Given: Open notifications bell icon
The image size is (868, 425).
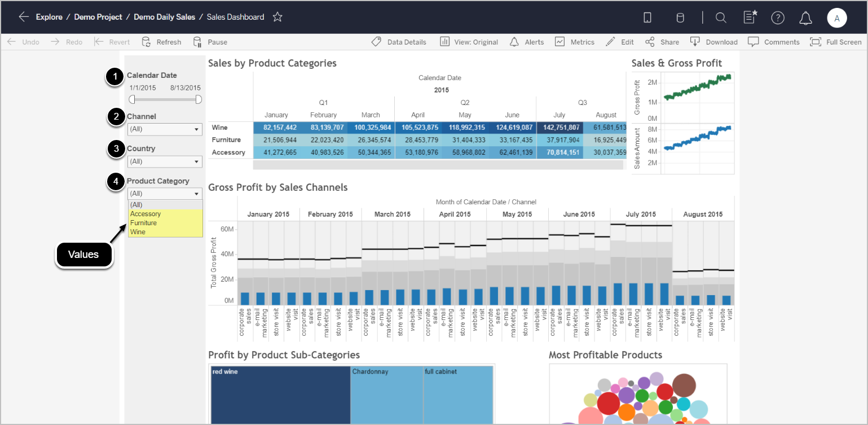Looking at the screenshot, I should pos(805,18).
